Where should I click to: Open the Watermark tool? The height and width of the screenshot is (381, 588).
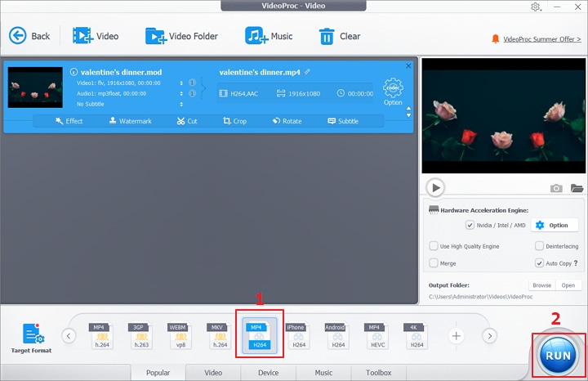131,121
